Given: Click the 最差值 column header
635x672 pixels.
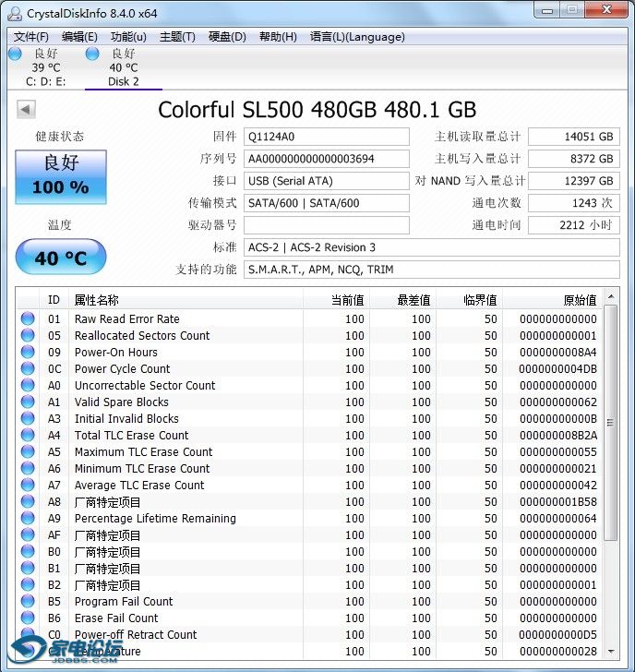Looking at the screenshot, I should click(402, 300).
